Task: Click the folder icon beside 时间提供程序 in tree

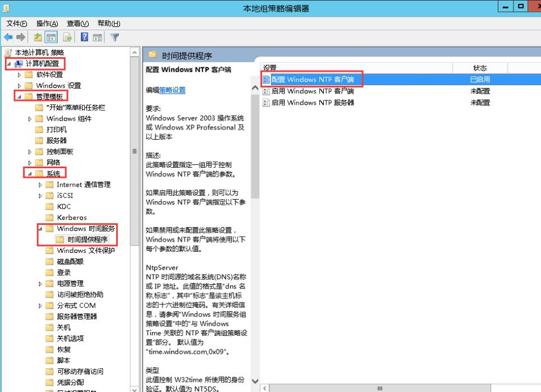Action: (61, 239)
